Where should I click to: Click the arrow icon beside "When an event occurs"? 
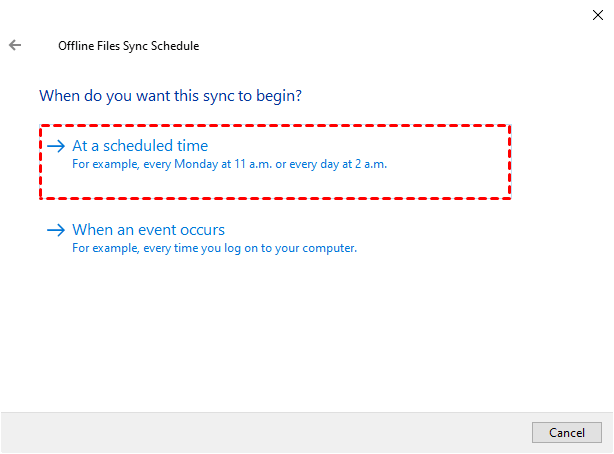[56, 230]
